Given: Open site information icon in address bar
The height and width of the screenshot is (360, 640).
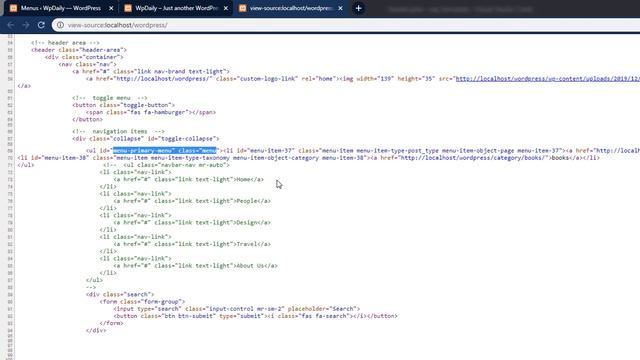Looking at the screenshot, I should 60,25.
